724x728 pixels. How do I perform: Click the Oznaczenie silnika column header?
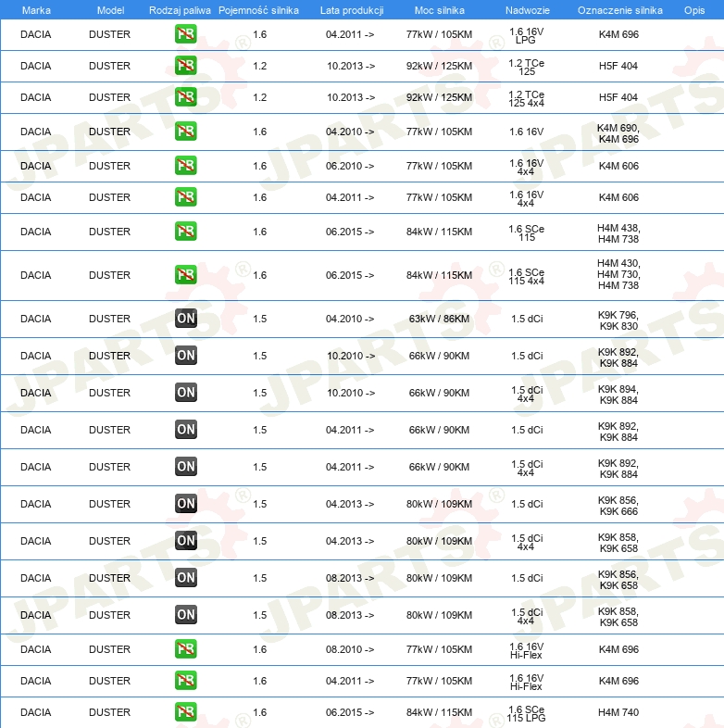point(620,10)
